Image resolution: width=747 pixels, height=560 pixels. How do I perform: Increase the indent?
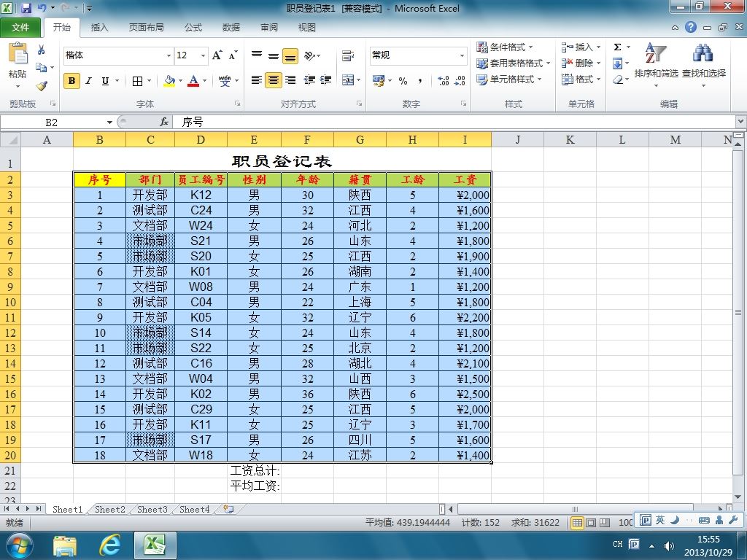(326, 80)
